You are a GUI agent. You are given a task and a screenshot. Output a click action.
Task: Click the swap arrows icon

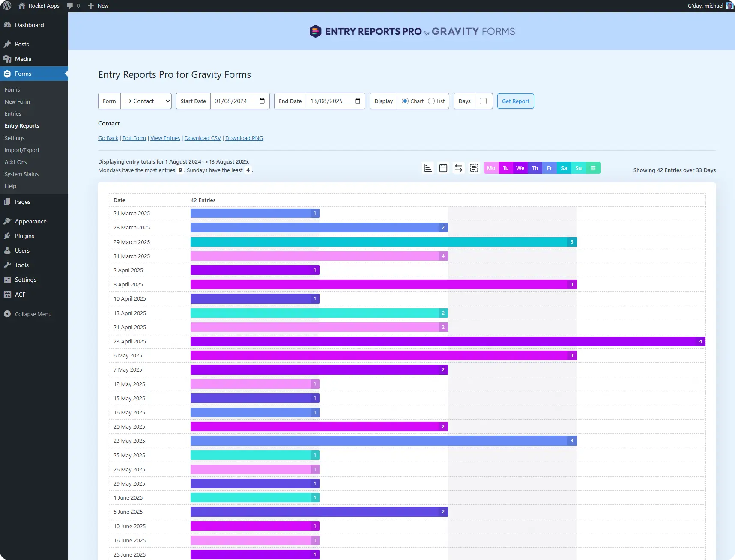(459, 168)
